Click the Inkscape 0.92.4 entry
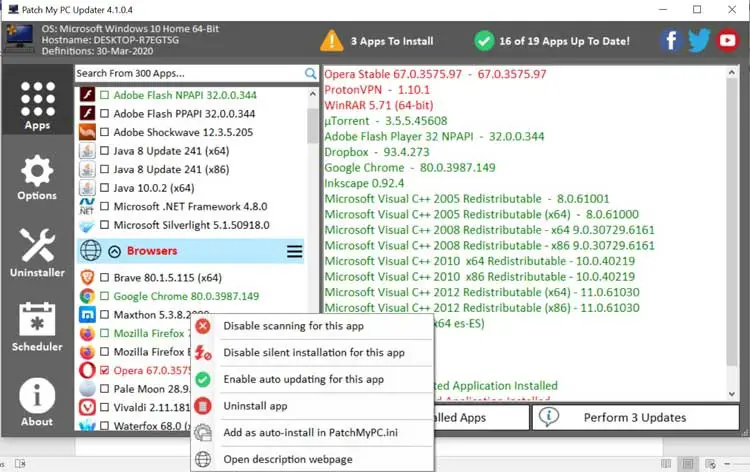Viewport: 750px width, 472px height. point(364,183)
